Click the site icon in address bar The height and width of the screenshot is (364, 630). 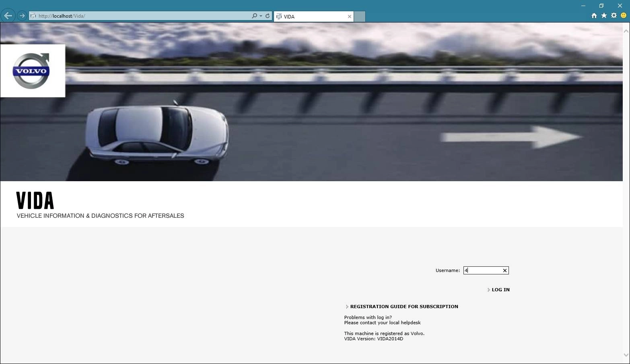click(33, 16)
